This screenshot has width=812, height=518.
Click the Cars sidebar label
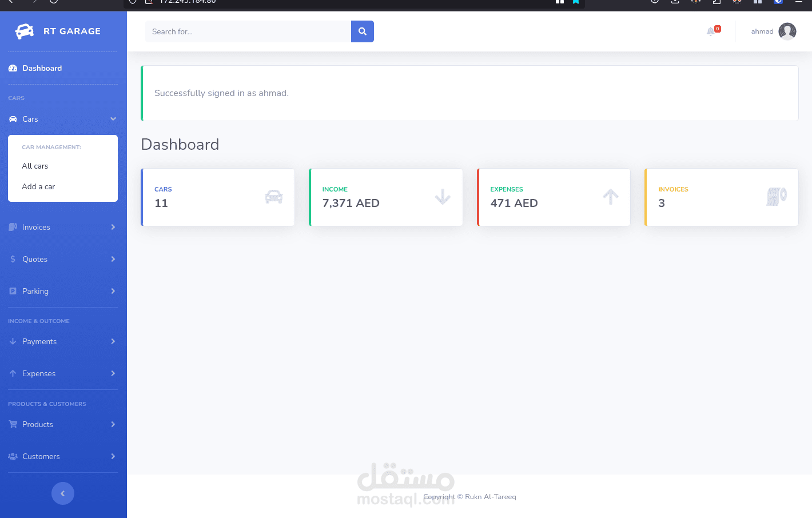click(30, 119)
